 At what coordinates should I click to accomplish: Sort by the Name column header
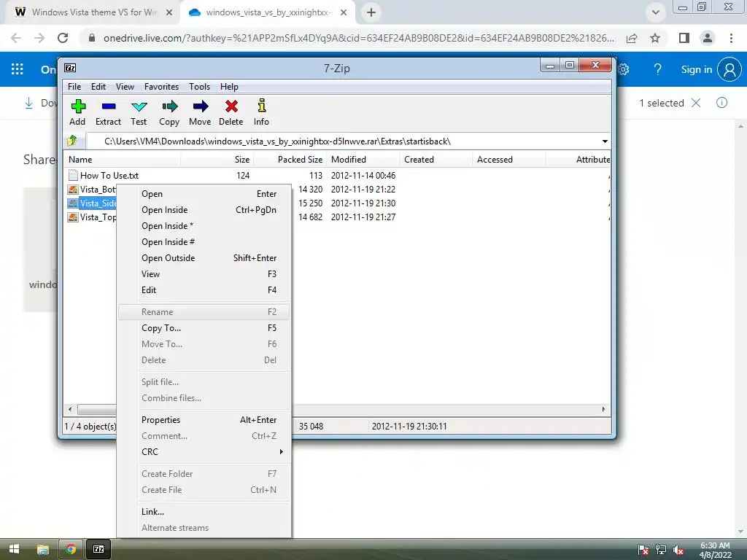122,160
